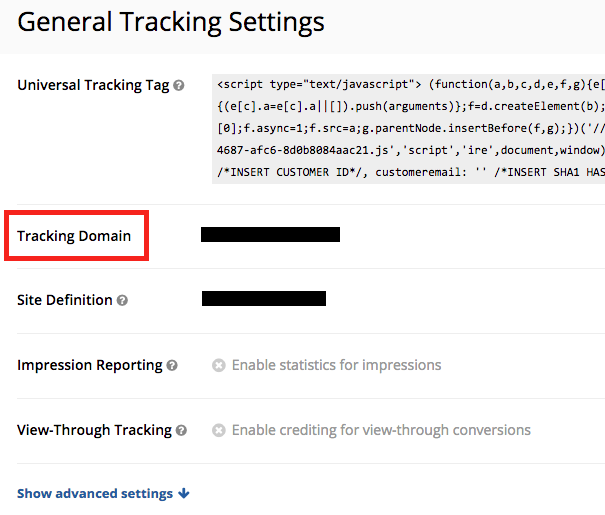
Task: Toggle the Impression Reporting status circle icon
Action: click(218, 366)
